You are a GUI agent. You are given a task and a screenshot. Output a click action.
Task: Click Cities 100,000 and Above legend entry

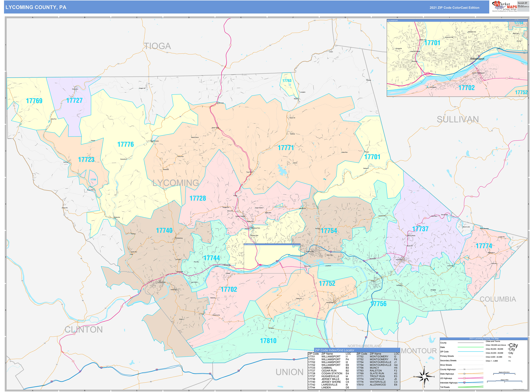coord(502,345)
